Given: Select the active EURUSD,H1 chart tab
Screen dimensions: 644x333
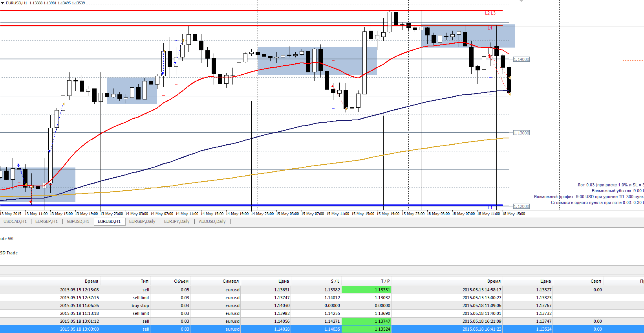Looking at the screenshot, I should (109, 221).
